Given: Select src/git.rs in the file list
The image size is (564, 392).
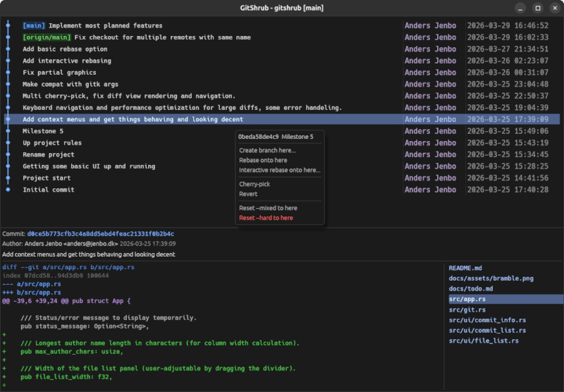Looking at the screenshot, I should pyautogui.click(x=467, y=310).
